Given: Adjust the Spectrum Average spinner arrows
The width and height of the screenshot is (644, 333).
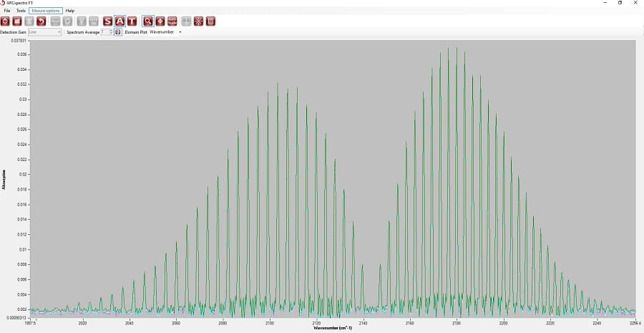Looking at the screenshot, I should click(111, 32).
